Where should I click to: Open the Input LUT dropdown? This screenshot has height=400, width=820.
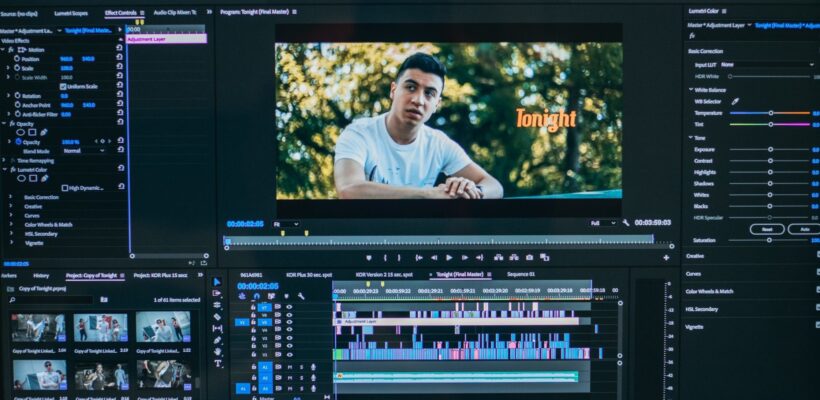point(772,65)
